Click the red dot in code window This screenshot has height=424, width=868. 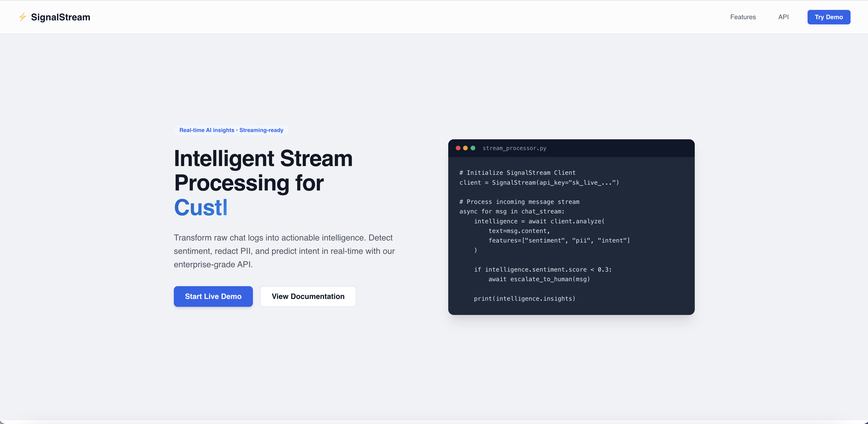pyautogui.click(x=458, y=148)
